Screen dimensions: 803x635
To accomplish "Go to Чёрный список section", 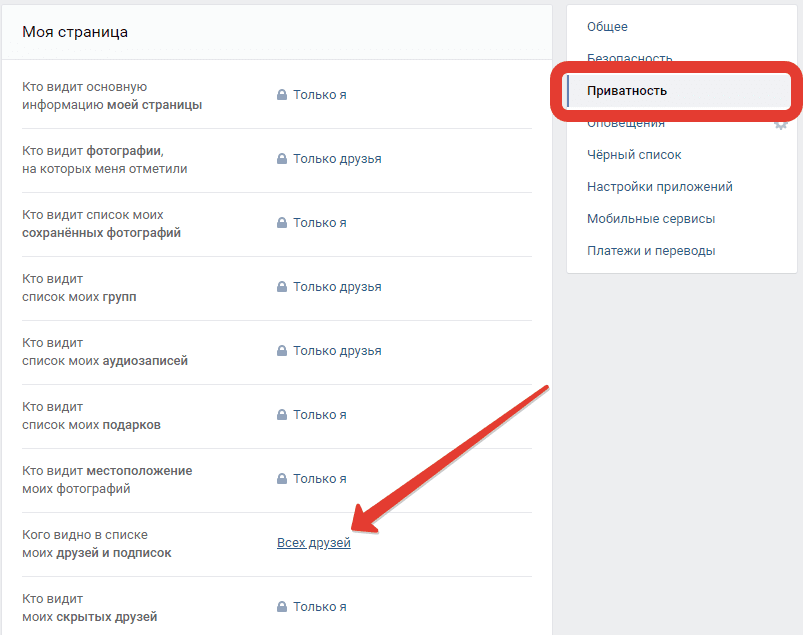I will pyautogui.click(x=634, y=155).
